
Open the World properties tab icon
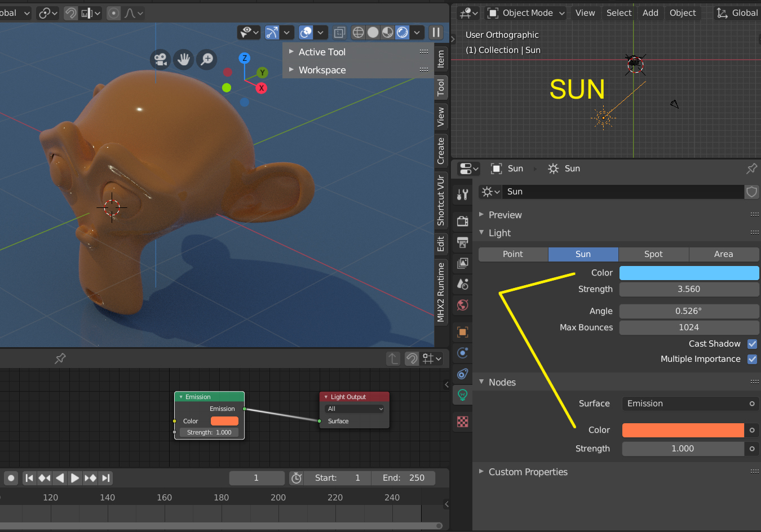[463, 305]
